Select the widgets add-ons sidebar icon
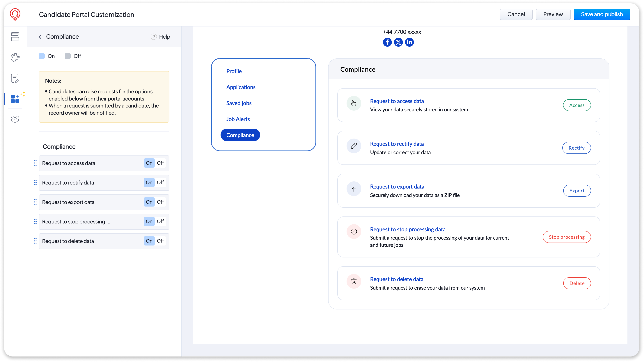This screenshot has height=362, width=644. (x=15, y=99)
